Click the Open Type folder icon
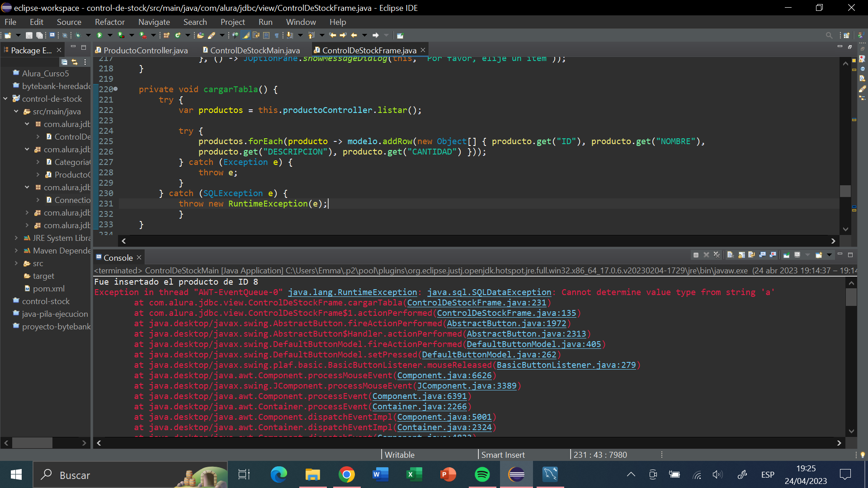This screenshot has width=868, height=488. pos(200,35)
